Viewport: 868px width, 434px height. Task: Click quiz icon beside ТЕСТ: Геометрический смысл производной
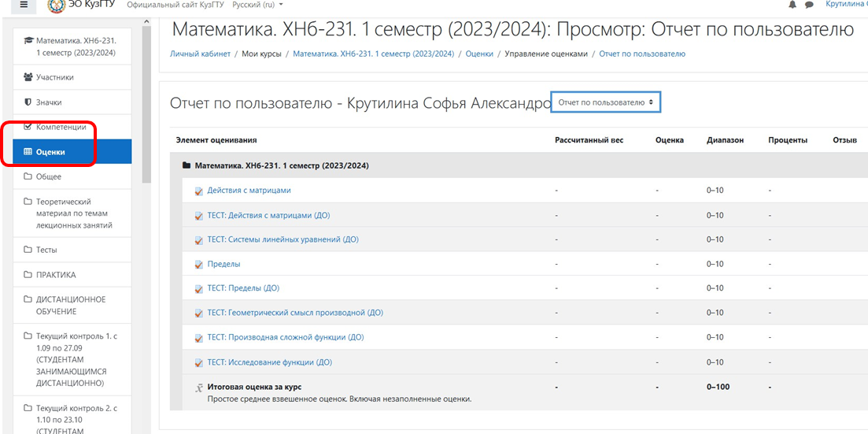[199, 313]
